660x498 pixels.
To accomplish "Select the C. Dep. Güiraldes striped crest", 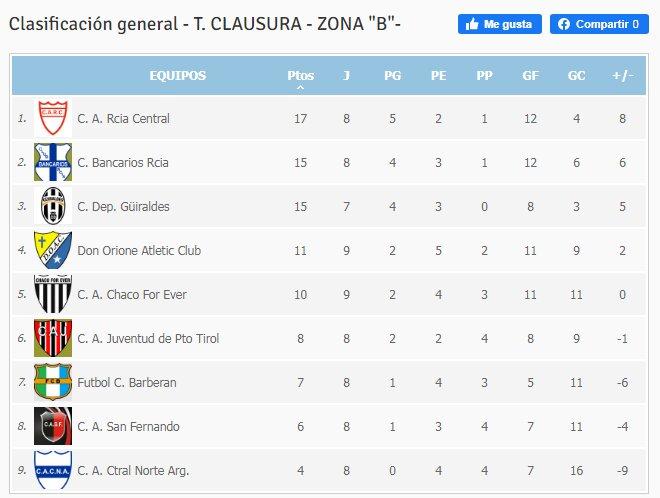I will [53, 206].
